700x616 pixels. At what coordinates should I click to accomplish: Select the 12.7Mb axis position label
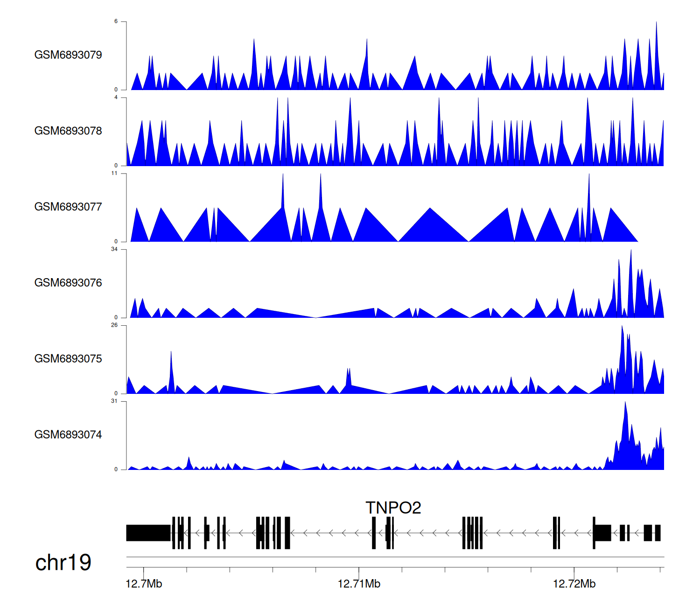[144, 584]
